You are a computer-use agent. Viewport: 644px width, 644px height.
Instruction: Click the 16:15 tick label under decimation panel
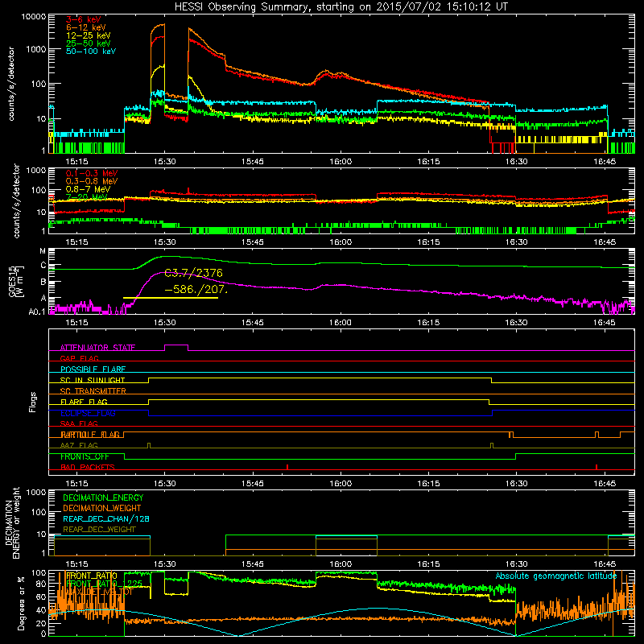(x=428, y=564)
